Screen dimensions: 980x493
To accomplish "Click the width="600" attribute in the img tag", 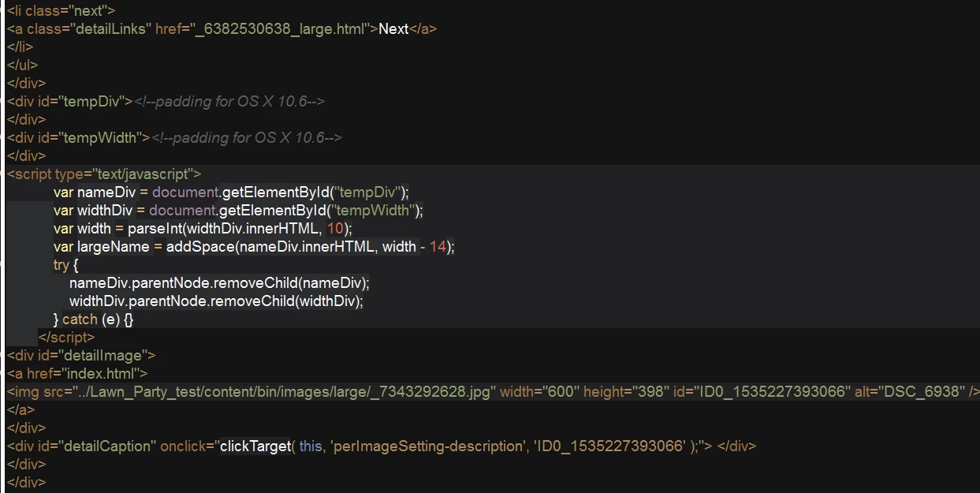I will 539,392.
